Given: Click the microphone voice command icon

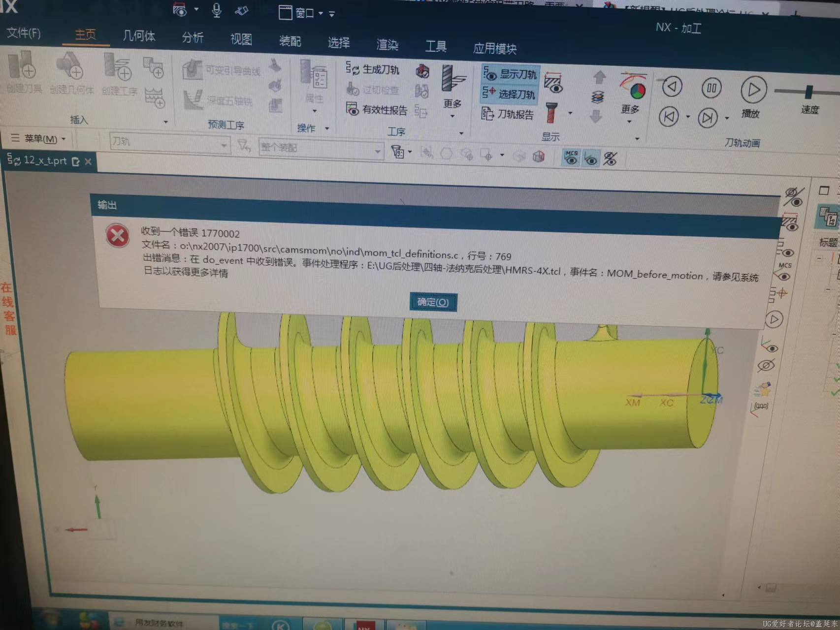Looking at the screenshot, I should [216, 10].
